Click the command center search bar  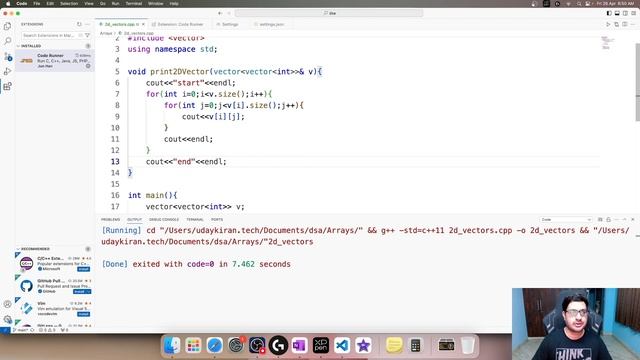click(x=329, y=13)
